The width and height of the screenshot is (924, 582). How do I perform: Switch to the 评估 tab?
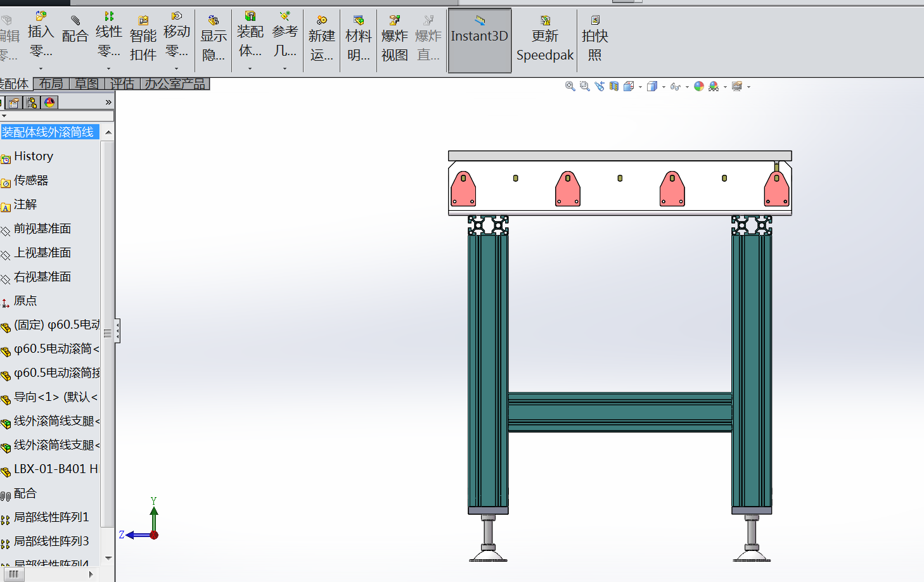click(122, 84)
